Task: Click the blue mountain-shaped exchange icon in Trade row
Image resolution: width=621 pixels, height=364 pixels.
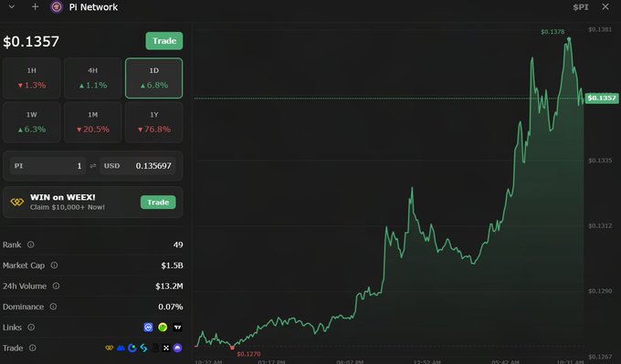Action: click(121, 348)
